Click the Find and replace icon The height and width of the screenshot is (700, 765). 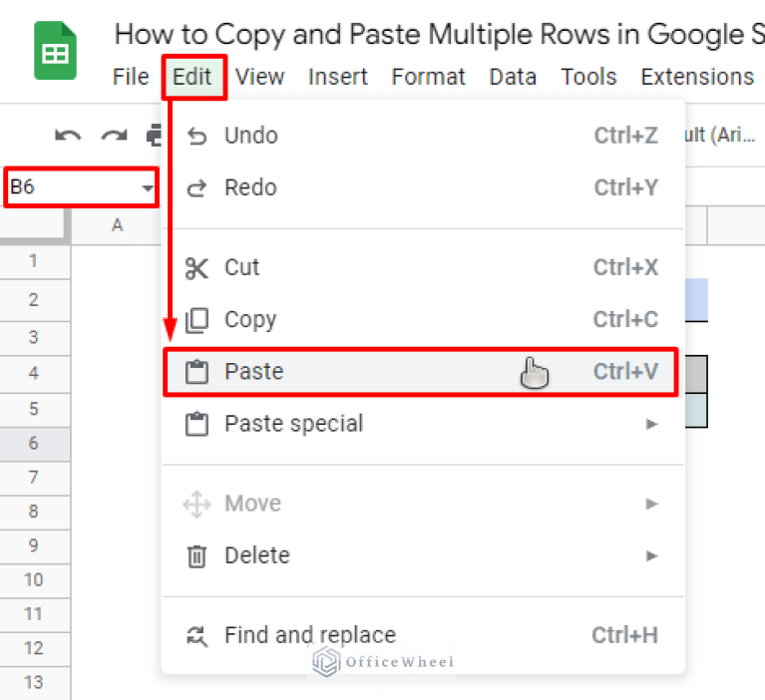196,636
